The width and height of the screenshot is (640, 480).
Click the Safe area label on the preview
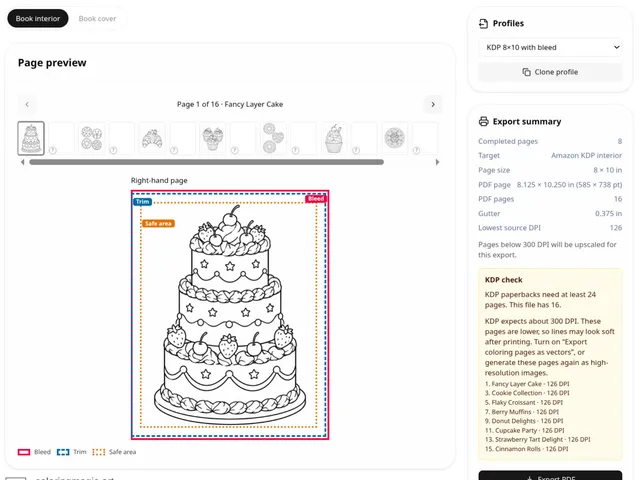click(x=158, y=223)
